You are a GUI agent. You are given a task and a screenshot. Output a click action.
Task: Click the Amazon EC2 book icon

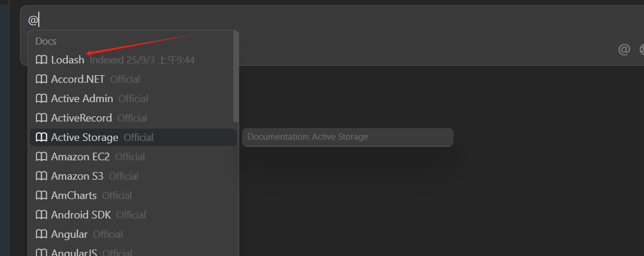41,157
